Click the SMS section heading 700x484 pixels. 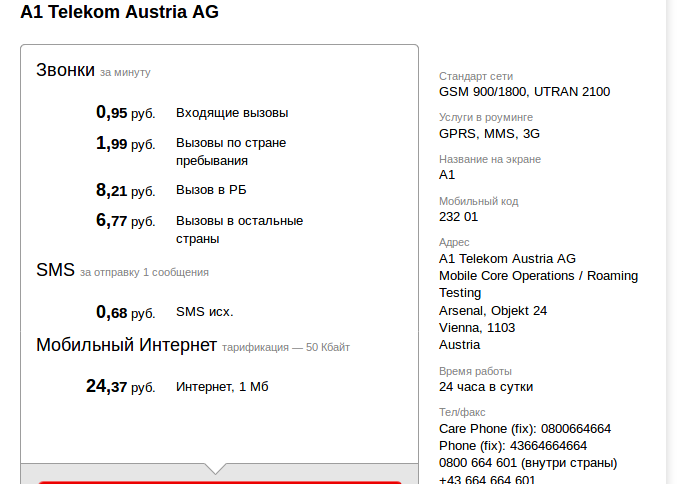(x=55, y=270)
